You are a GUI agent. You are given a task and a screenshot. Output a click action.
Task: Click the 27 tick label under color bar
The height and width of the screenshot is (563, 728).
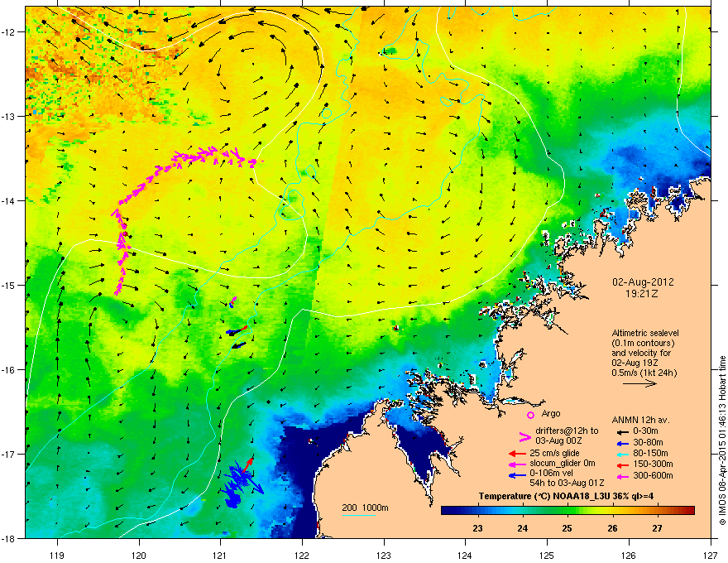point(658,528)
